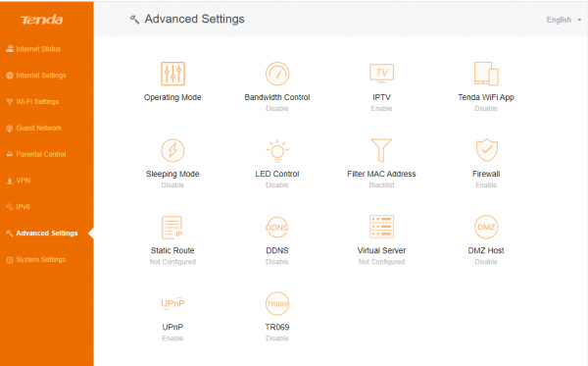Viewport: 588px width, 366px height.
Task: Click the Blacklist status under Filter MAC Address
Action: click(x=381, y=185)
